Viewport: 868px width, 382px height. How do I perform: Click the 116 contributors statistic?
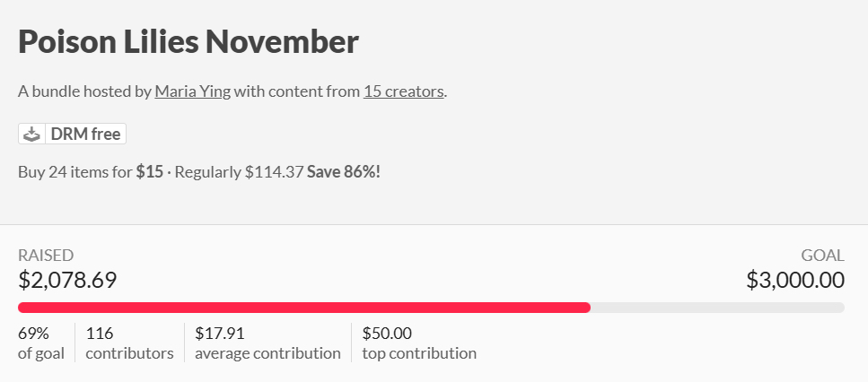tap(129, 343)
